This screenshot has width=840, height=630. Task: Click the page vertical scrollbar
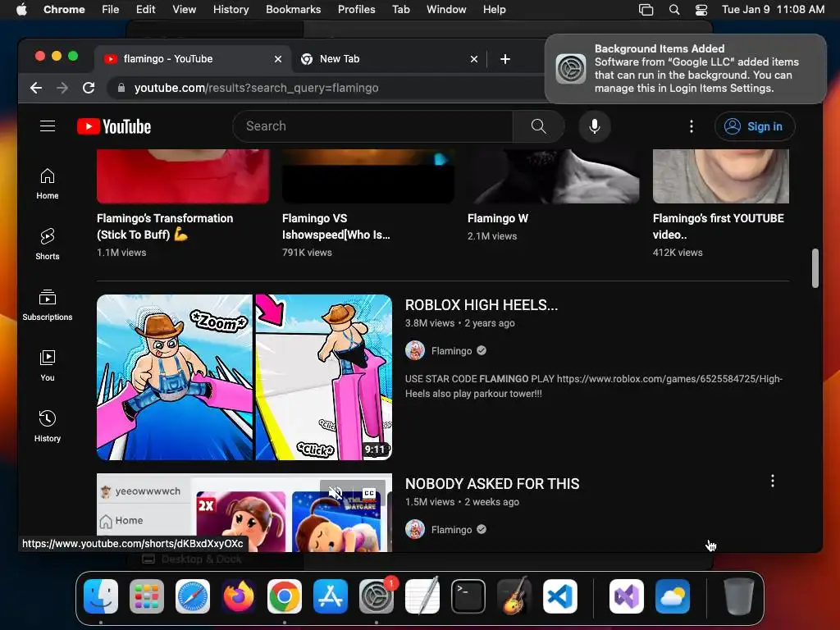pos(815,268)
